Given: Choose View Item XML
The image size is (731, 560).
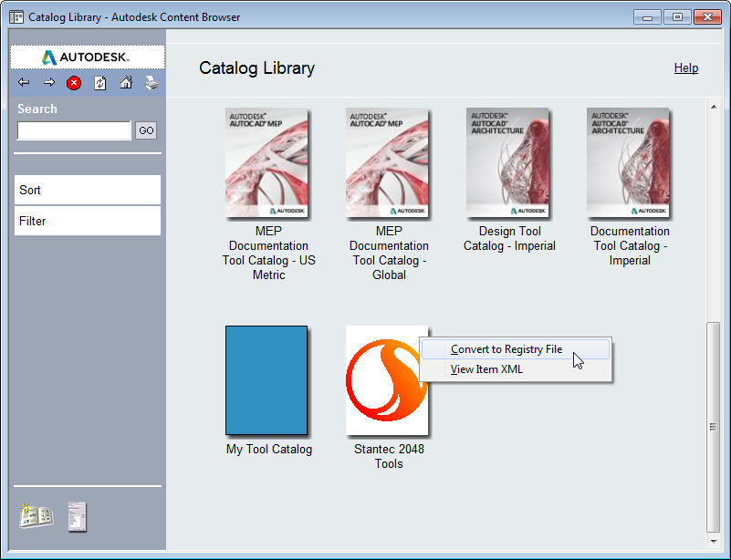Looking at the screenshot, I should (x=516, y=369).
